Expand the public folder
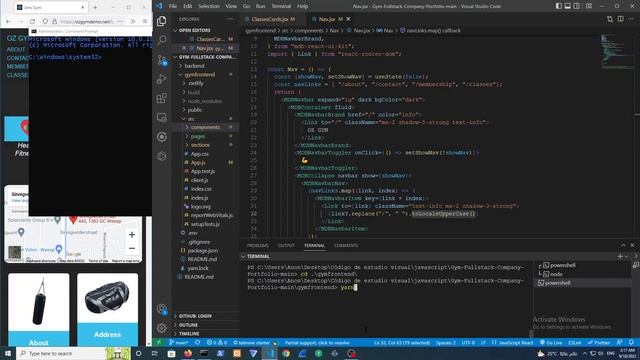This screenshot has width=640, height=360. 195,110
